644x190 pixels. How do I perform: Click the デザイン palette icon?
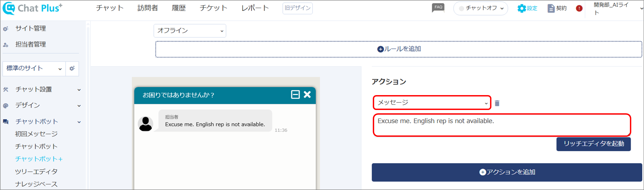6,106
